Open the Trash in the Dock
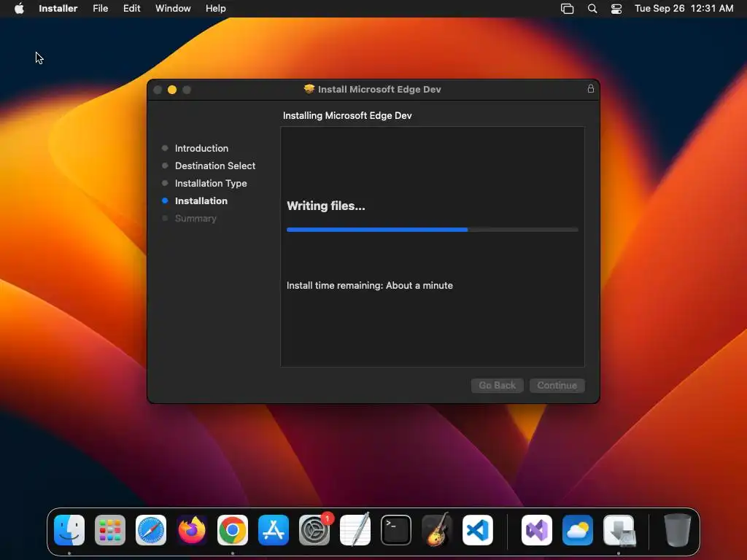Screen dimensions: 747x560 (x=677, y=530)
